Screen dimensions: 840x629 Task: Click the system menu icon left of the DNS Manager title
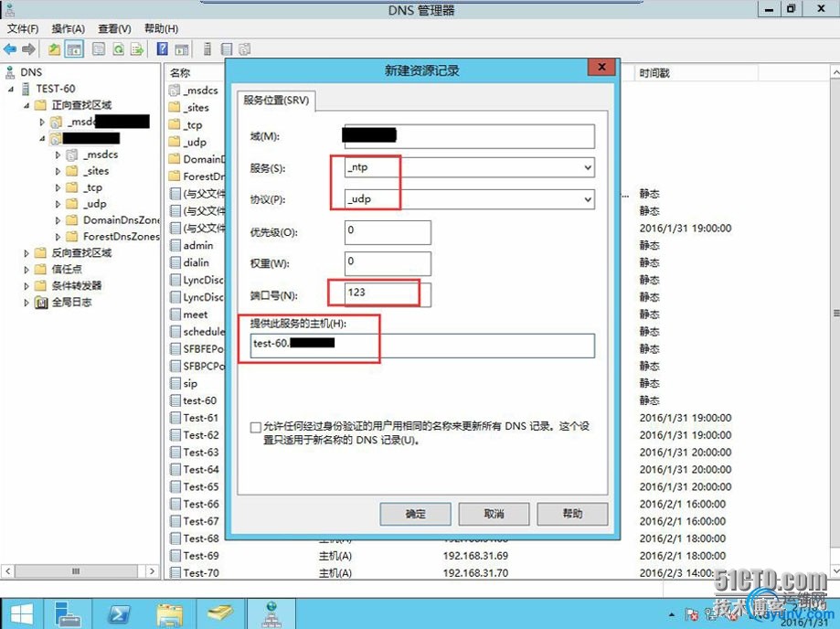click(x=9, y=9)
